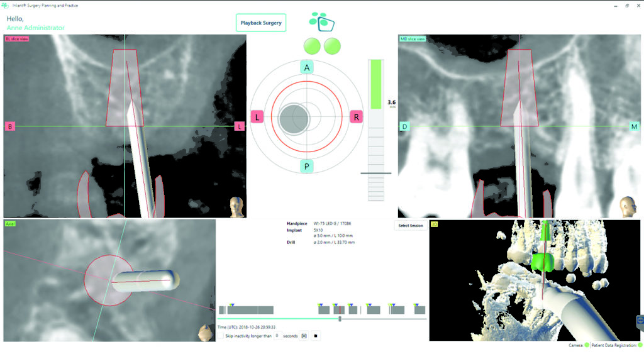Click the pink implant circle in the Axial view
The height and width of the screenshot is (354, 644).
pyautogui.click(x=108, y=280)
